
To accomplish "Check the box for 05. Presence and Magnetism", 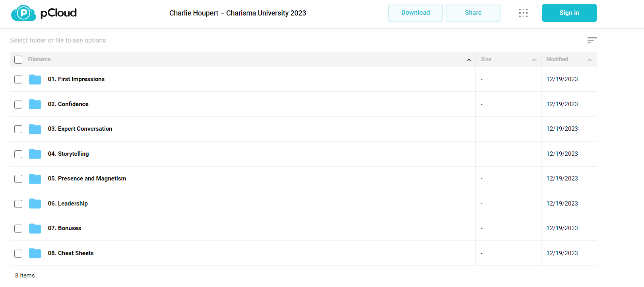I will 18,179.
